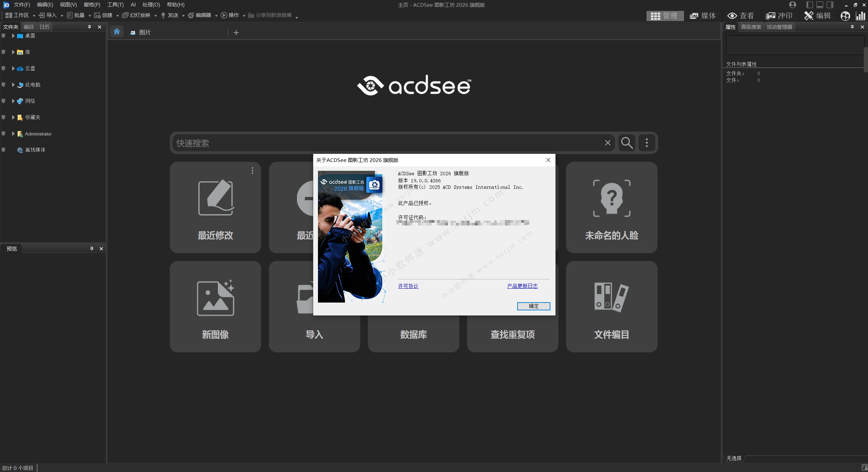Screen dimensions: 868x472
Task: Click the OK button in About dialog
Action: click(x=533, y=306)
